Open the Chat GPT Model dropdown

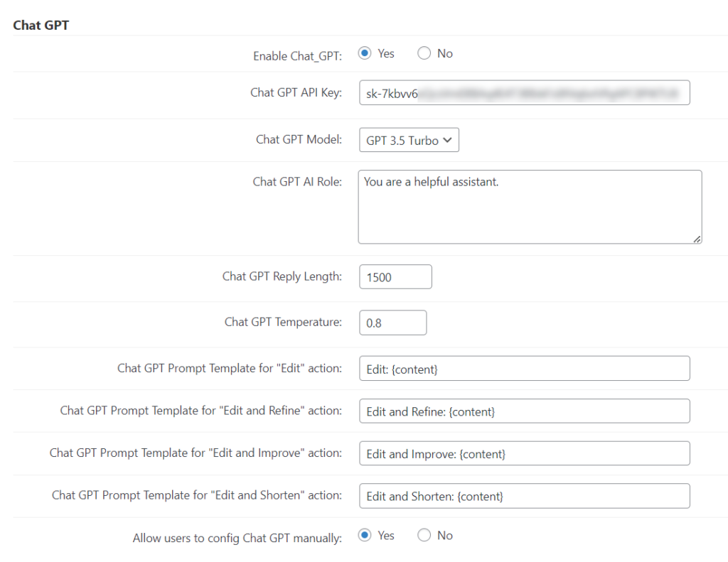pos(409,140)
